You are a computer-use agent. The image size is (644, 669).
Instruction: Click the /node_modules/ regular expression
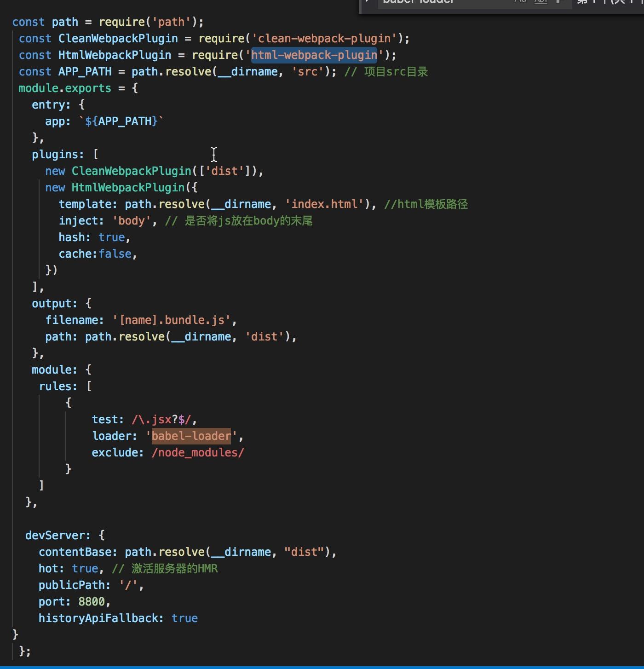[198, 453]
